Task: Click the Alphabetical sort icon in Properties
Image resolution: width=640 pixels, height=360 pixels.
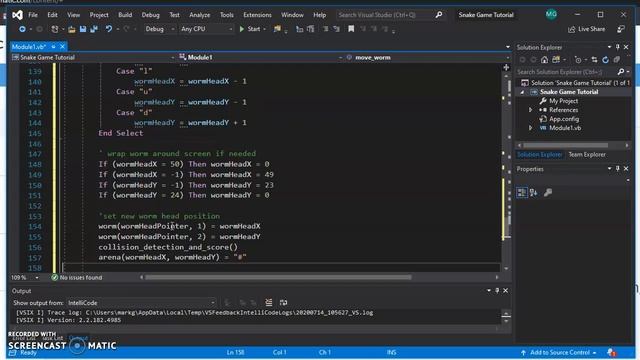Action: [x=533, y=193]
